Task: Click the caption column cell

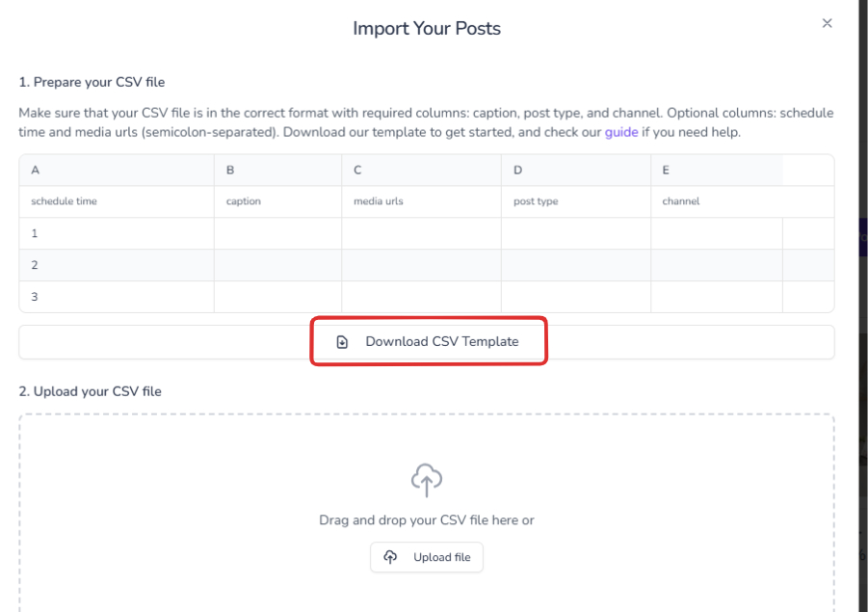Action: pyautogui.click(x=244, y=201)
